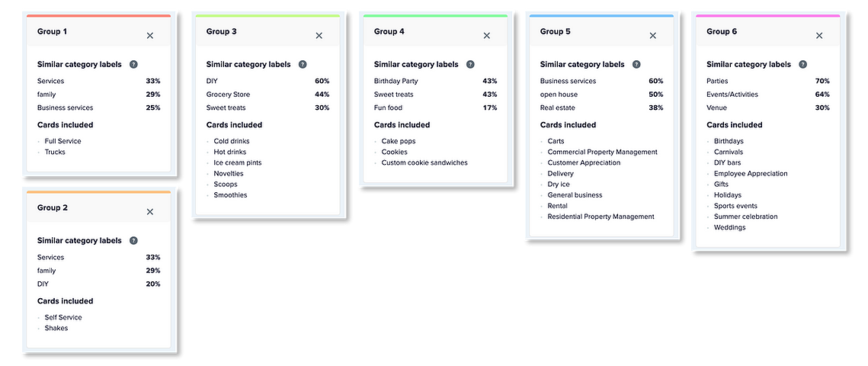Select the Self Service card item
The height and width of the screenshot is (366, 868).
[x=63, y=317]
